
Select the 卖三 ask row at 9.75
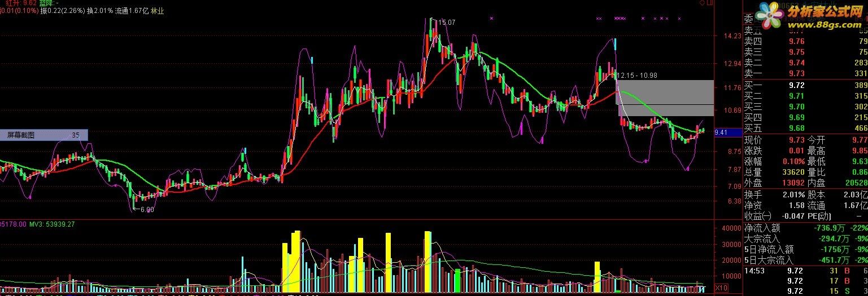pos(805,52)
